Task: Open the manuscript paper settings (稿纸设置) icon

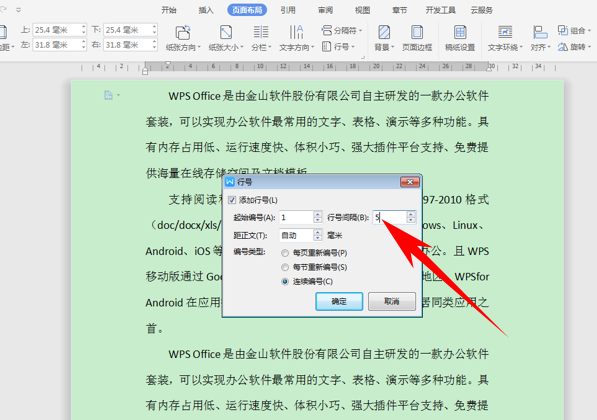Action: 460,33
